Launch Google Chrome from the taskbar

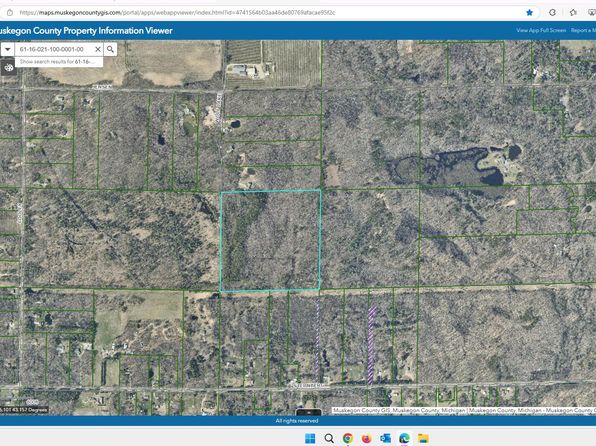coord(348,438)
